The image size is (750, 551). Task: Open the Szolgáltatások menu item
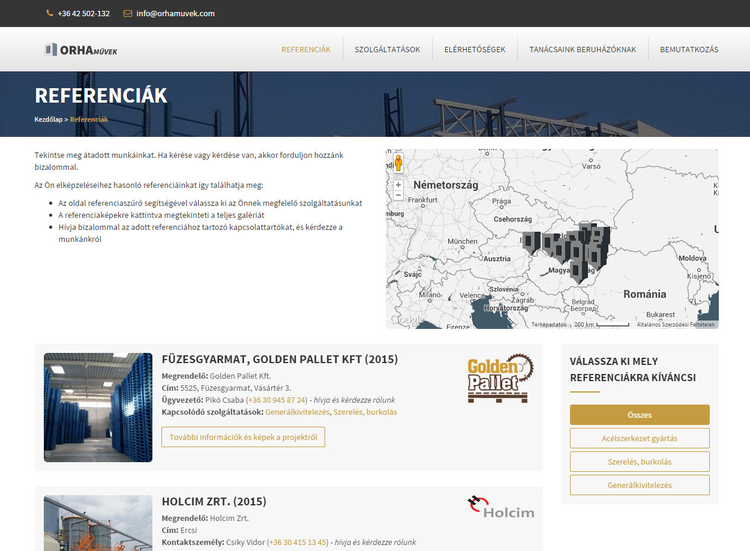click(x=387, y=50)
